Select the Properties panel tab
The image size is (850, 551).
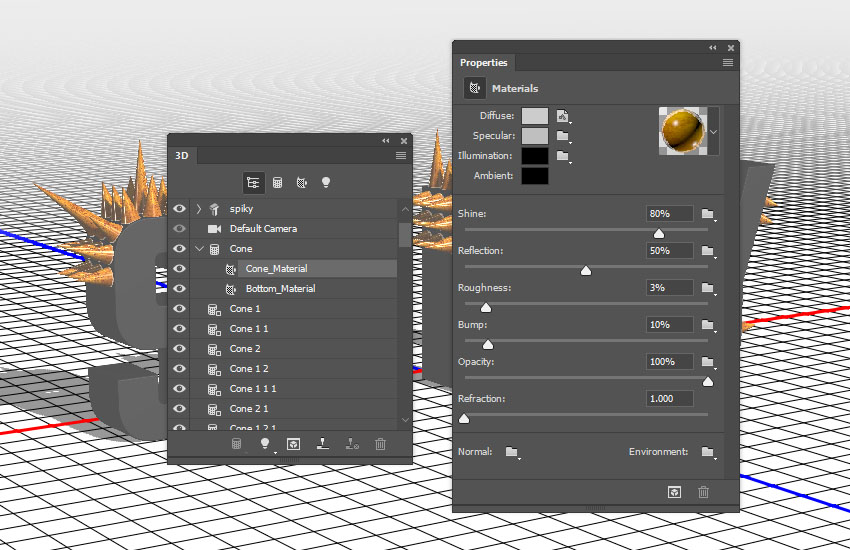(484, 63)
